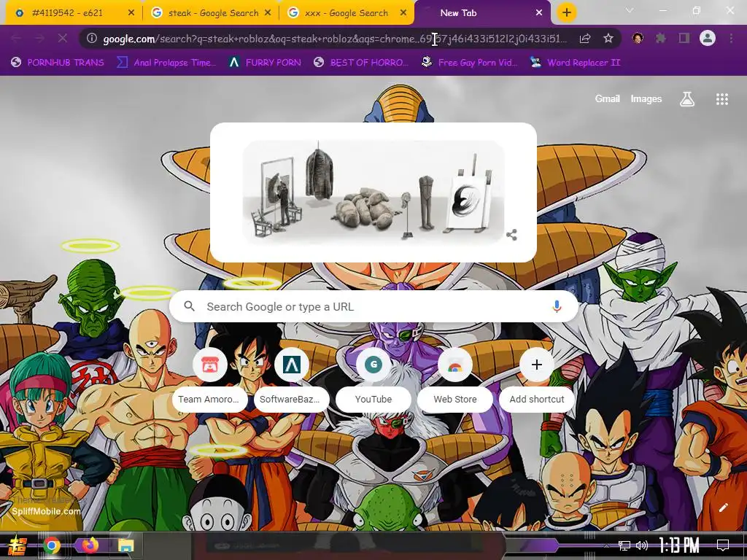The height and width of the screenshot is (560, 747).
Task: Open the SoftwareBaz... shortcut icon
Action: pos(292,365)
